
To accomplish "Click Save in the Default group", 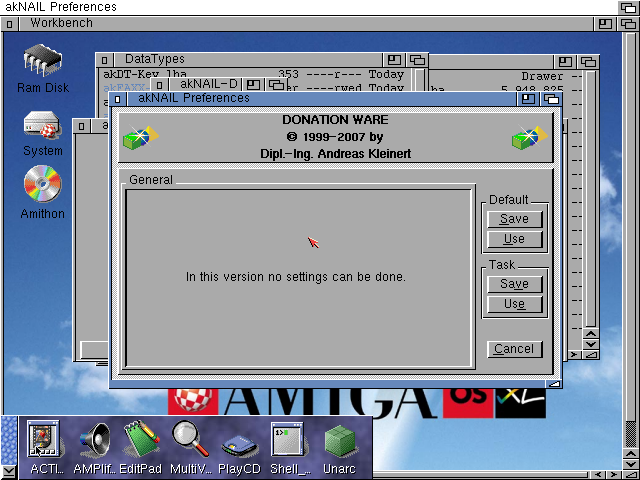I will coord(515,219).
